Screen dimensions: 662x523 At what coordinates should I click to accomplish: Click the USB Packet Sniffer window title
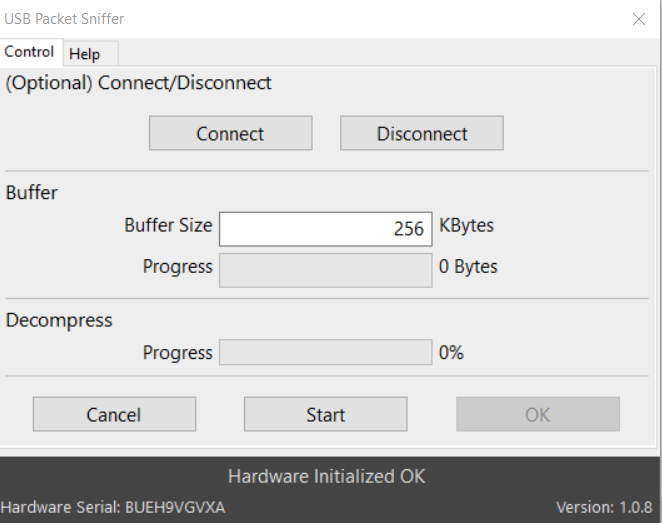pos(64,19)
